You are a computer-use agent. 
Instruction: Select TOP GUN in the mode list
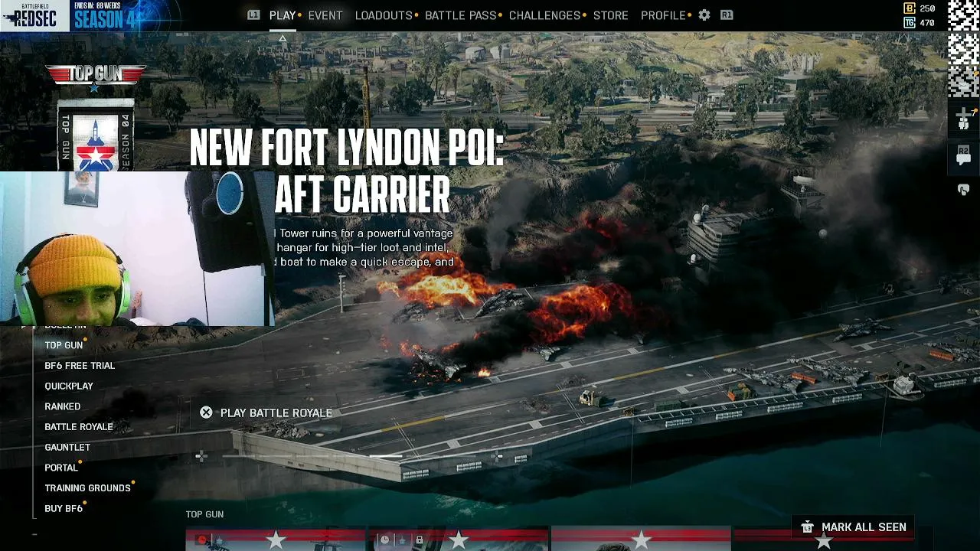tap(64, 345)
